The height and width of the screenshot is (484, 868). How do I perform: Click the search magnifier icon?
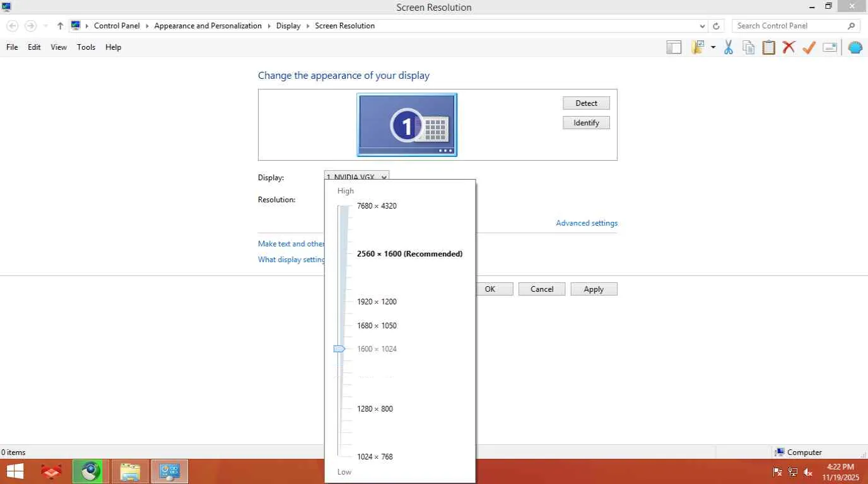click(x=851, y=26)
